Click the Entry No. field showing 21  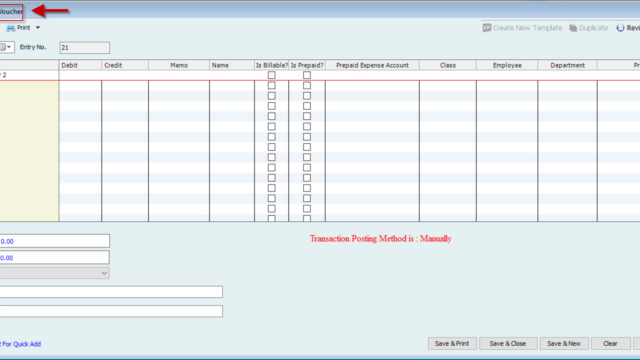pos(84,47)
